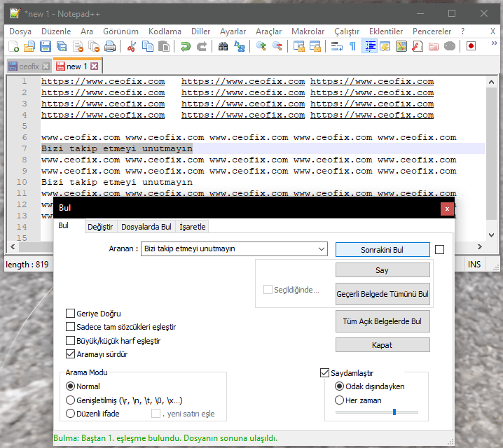This screenshot has height=448, width=503.
Task: Open Find with the binoculars icon
Action: pyautogui.click(x=223, y=46)
